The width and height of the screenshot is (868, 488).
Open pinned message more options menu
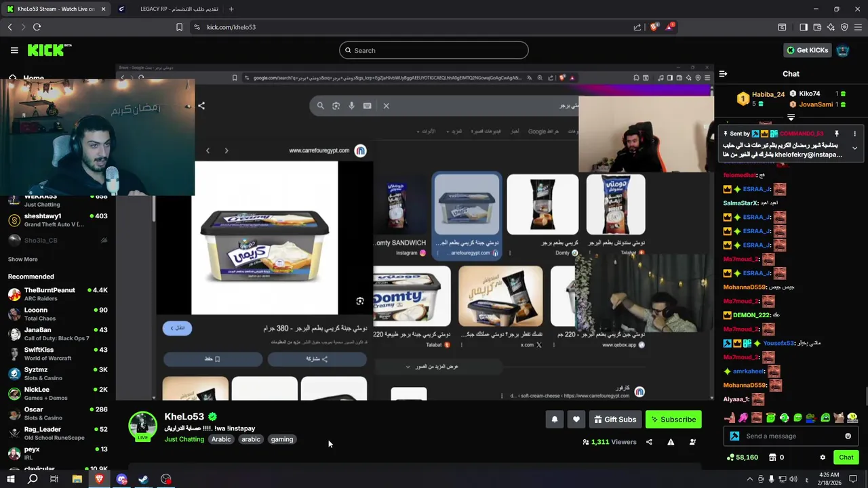[854, 134]
